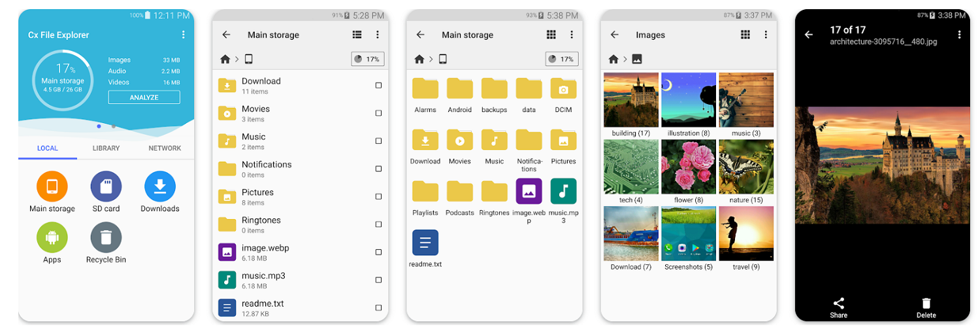980x333 pixels.
Task: Tick the checkbox for the Download folder
Action: [378, 86]
